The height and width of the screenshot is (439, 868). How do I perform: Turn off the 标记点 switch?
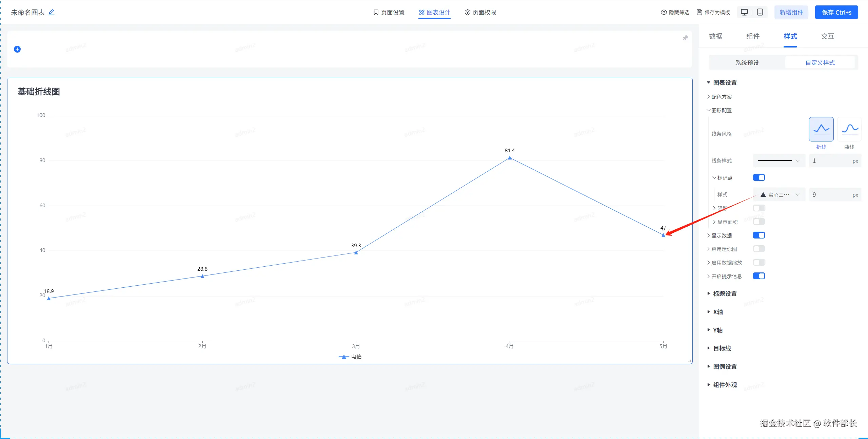click(759, 178)
